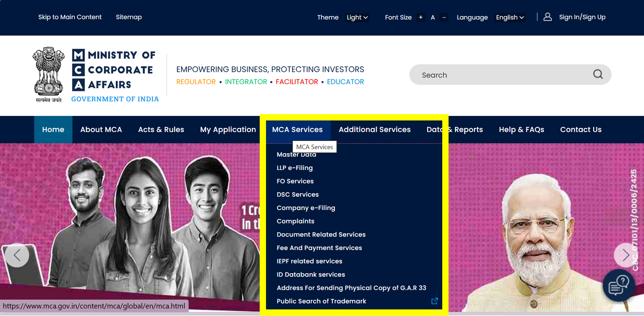Click the Sign In/Sign Up link
The height and width of the screenshot is (316, 644).
point(582,17)
